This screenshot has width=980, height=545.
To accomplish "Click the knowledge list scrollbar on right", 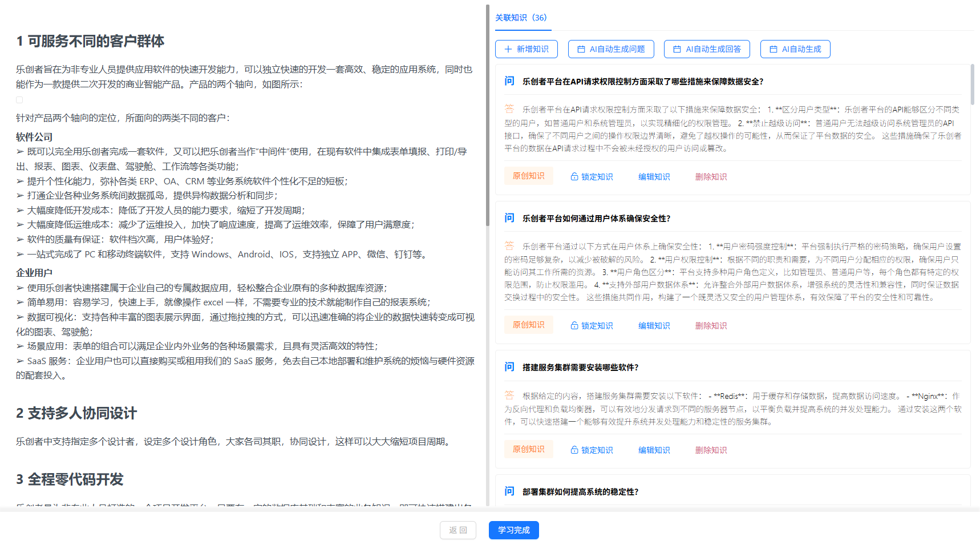I will pyautogui.click(x=972, y=86).
